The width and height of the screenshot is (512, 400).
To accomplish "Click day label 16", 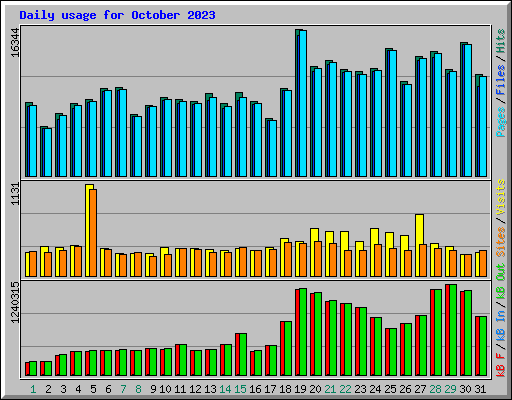I will (255, 389).
